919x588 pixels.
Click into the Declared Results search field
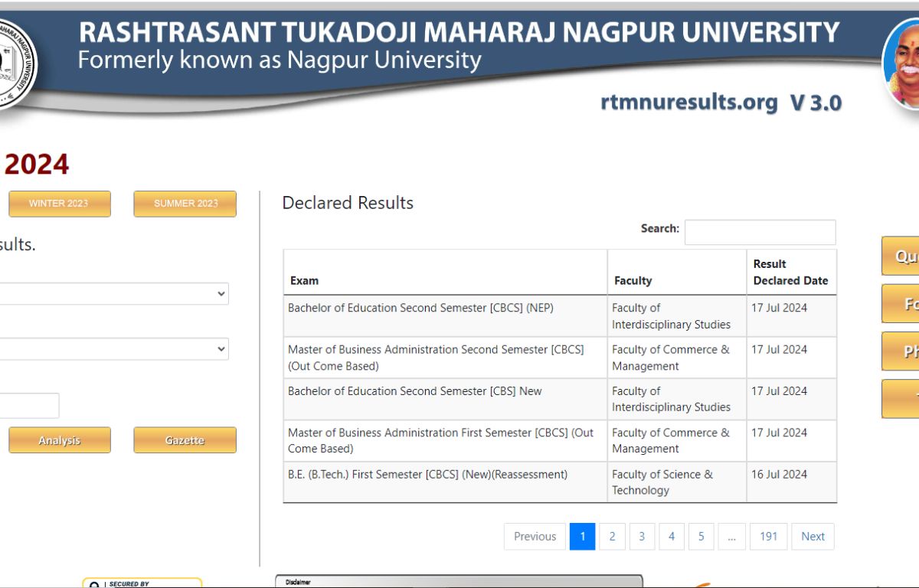[x=760, y=232]
